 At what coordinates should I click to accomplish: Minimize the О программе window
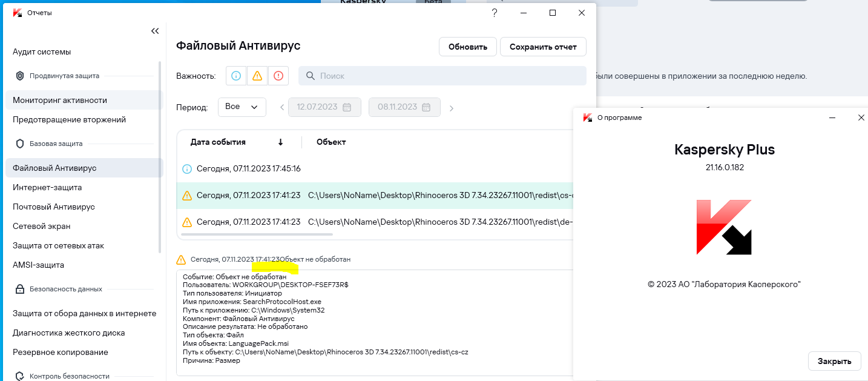pyautogui.click(x=833, y=118)
